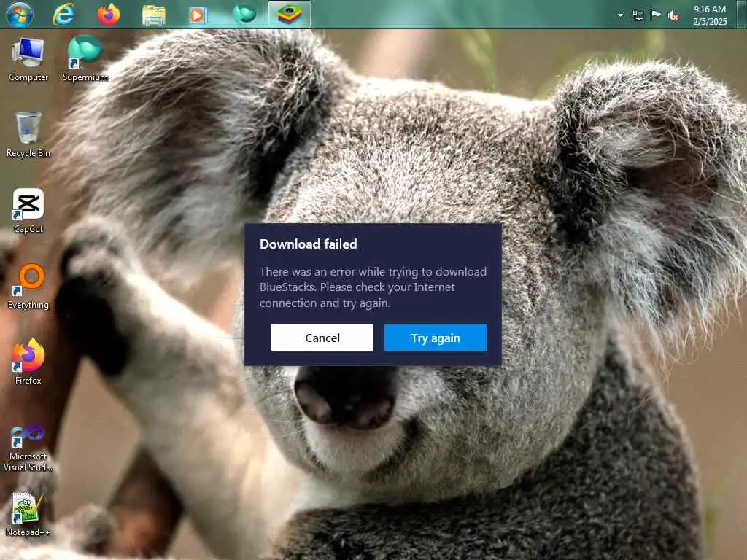Cancel the failed BlueStacks download
The width and height of the screenshot is (747, 560).
(322, 338)
